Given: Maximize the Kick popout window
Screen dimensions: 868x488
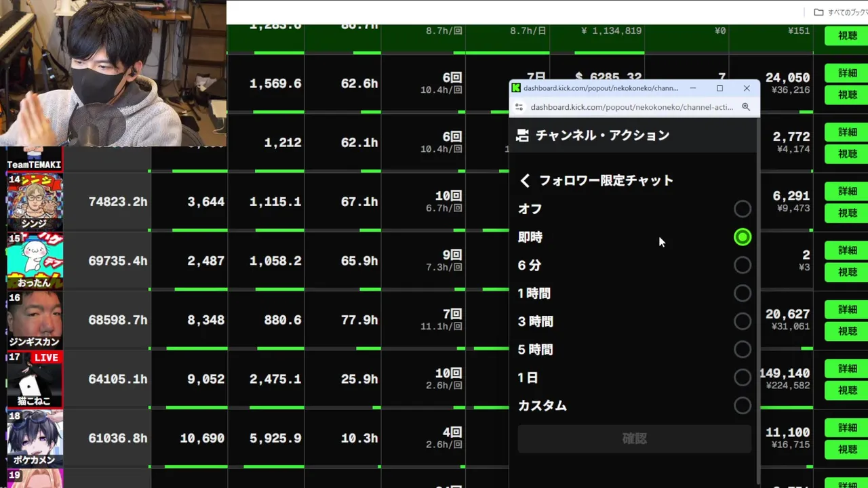Looking at the screenshot, I should pyautogui.click(x=719, y=88).
